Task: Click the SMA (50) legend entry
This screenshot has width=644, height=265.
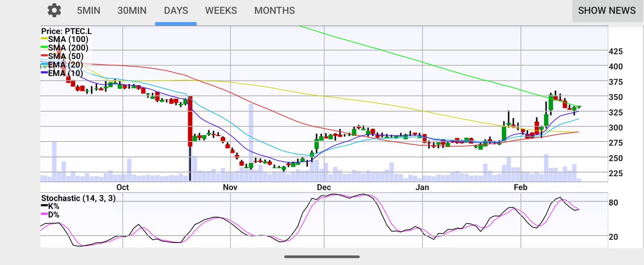Action: tap(63, 56)
